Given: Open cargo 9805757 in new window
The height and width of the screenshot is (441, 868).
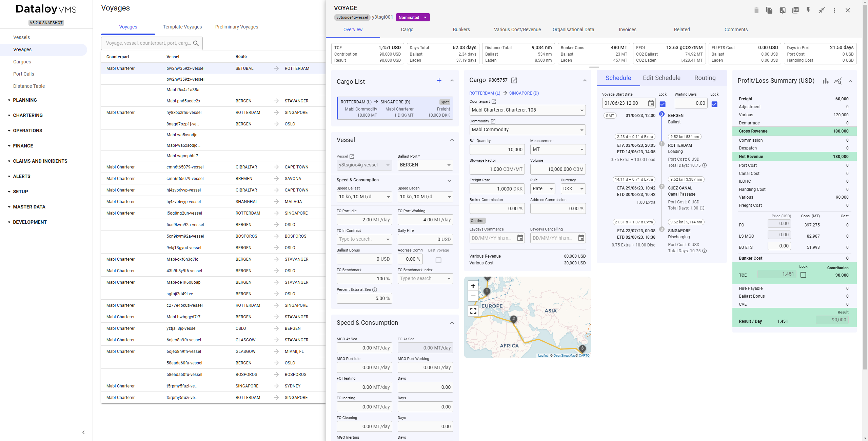Looking at the screenshot, I should point(514,80).
